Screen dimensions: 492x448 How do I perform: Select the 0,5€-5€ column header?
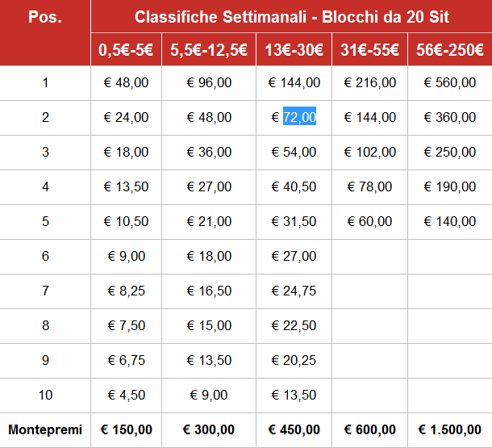coord(126,50)
